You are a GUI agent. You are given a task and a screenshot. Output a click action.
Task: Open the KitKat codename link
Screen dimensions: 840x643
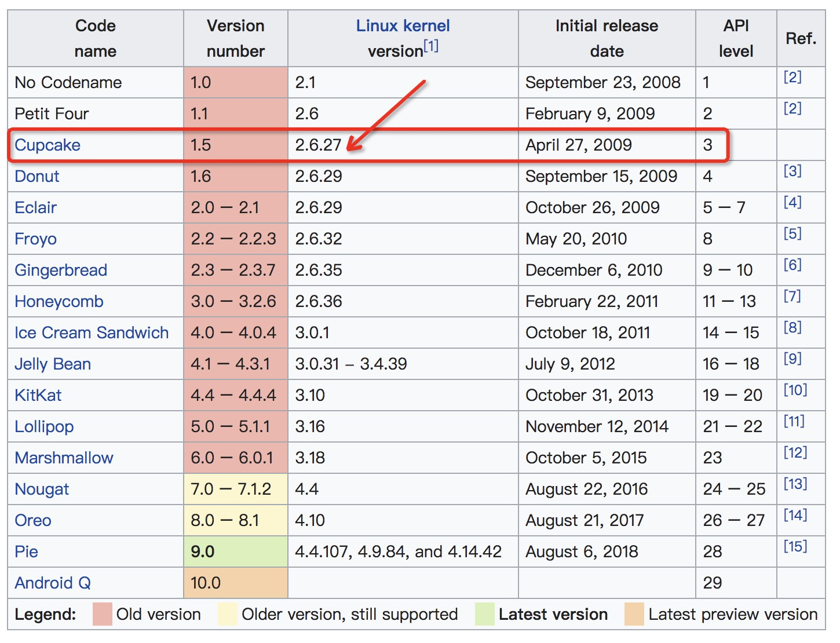point(38,395)
